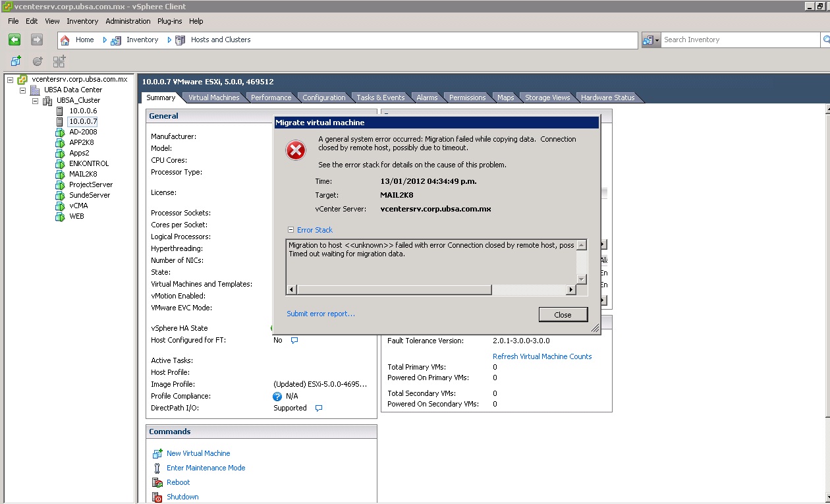Open the Home view via the house icon

click(64, 40)
